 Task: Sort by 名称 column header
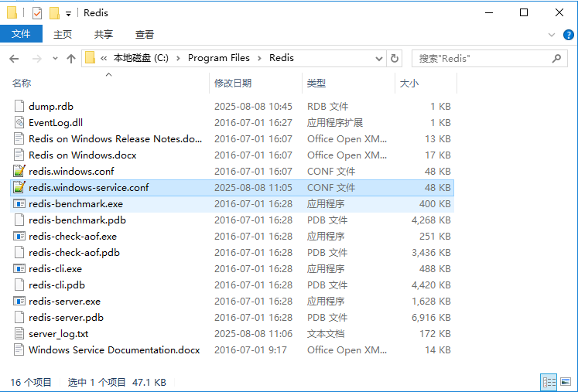109,83
